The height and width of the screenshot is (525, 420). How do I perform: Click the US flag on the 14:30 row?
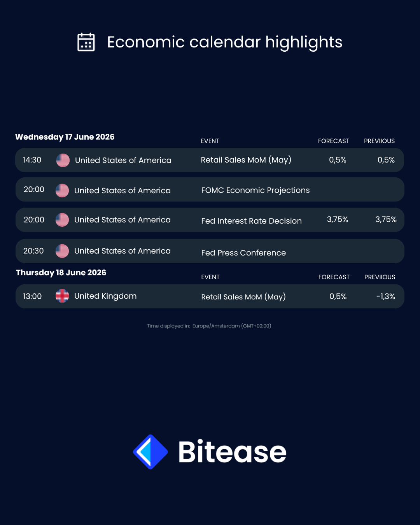coord(63,160)
